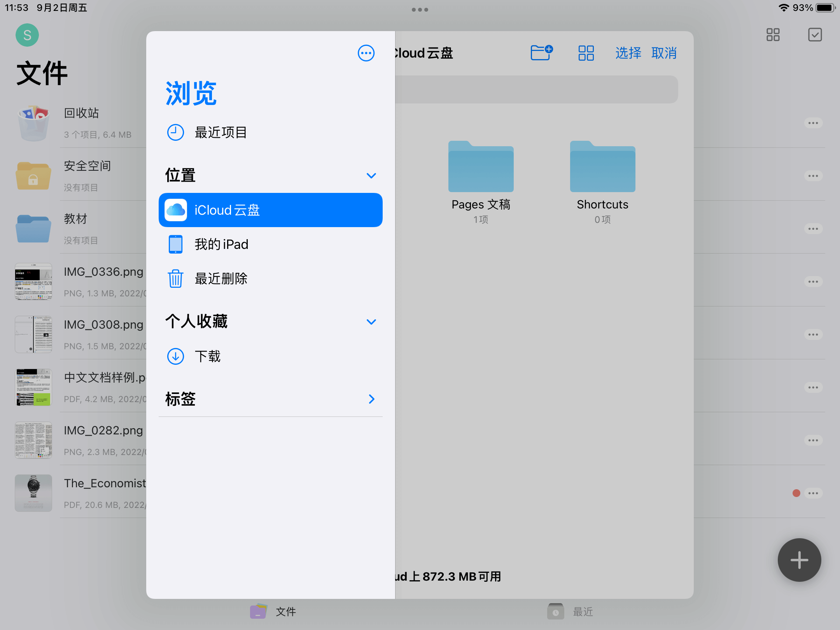Screen dimensions: 840x630
Task: Open more options for IMG_0308.png row
Action: point(813,334)
